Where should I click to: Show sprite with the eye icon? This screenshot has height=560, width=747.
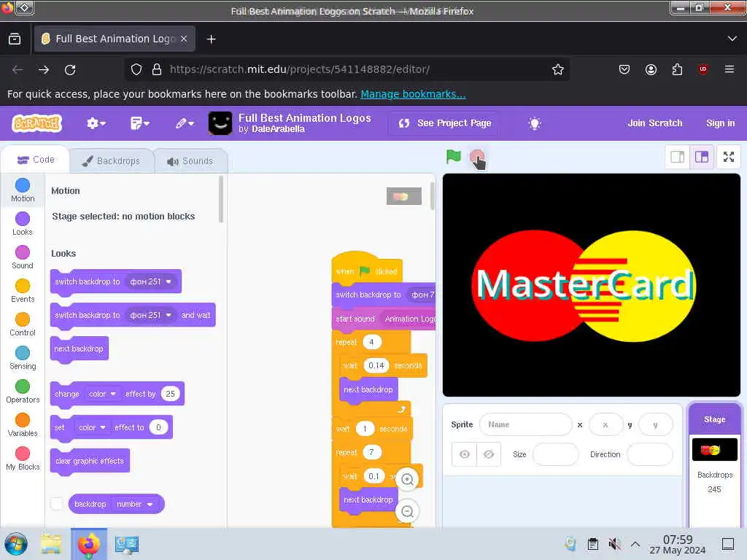pyautogui.click(x=465, y=454)
